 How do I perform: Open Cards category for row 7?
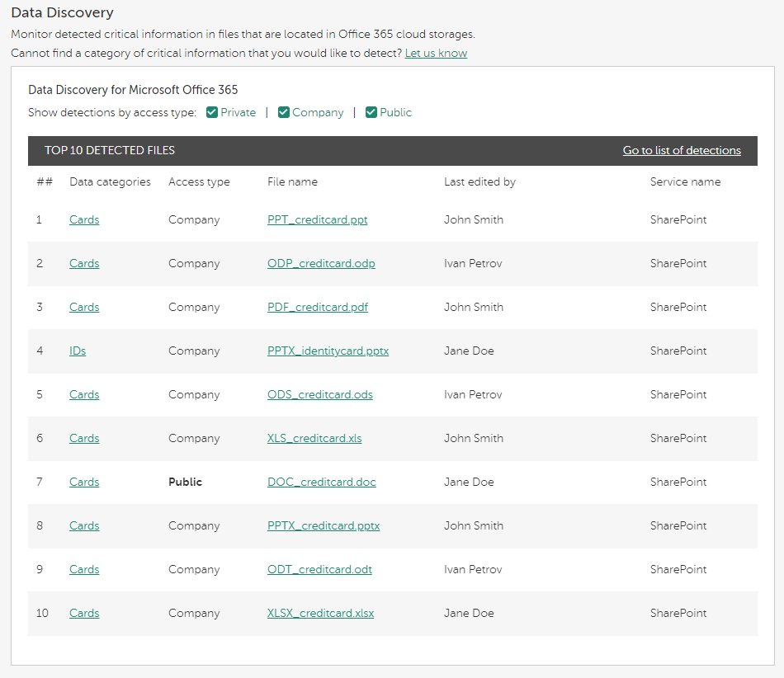(84, 482)
